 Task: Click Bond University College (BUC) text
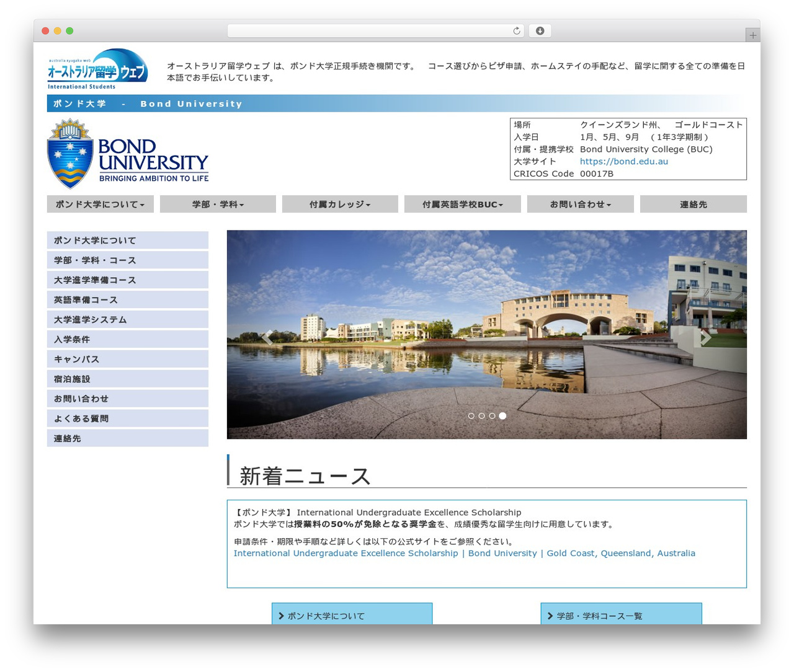click(646, 149)
